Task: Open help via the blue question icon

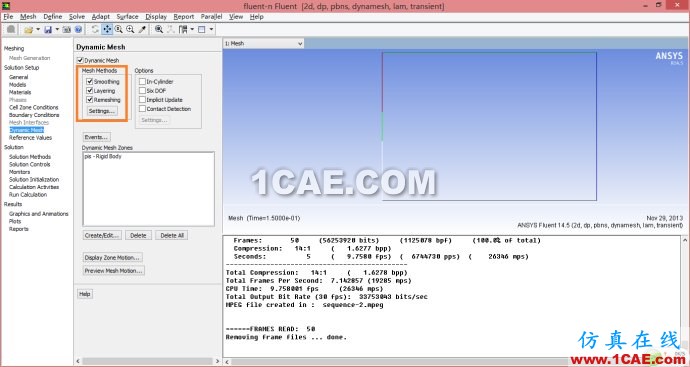Action: pos(78,29)
